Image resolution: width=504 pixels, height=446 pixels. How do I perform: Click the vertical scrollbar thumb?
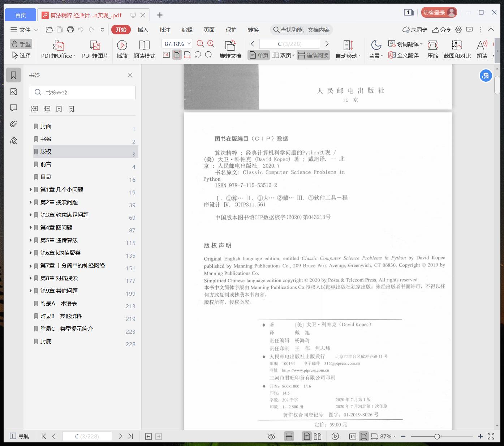[497, 85]
